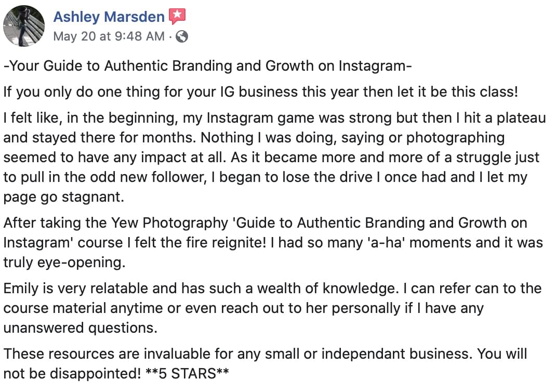Click the 'not be disappointed!' phrase
556x392 pixels.
pos(72,374)
